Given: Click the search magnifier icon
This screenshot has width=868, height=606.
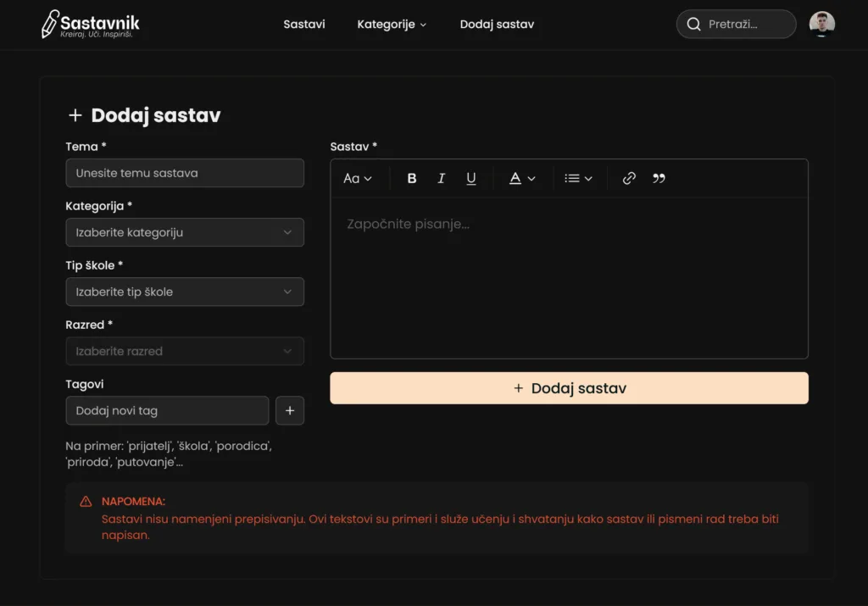Looking at the screenshot, I should [694, 25].
